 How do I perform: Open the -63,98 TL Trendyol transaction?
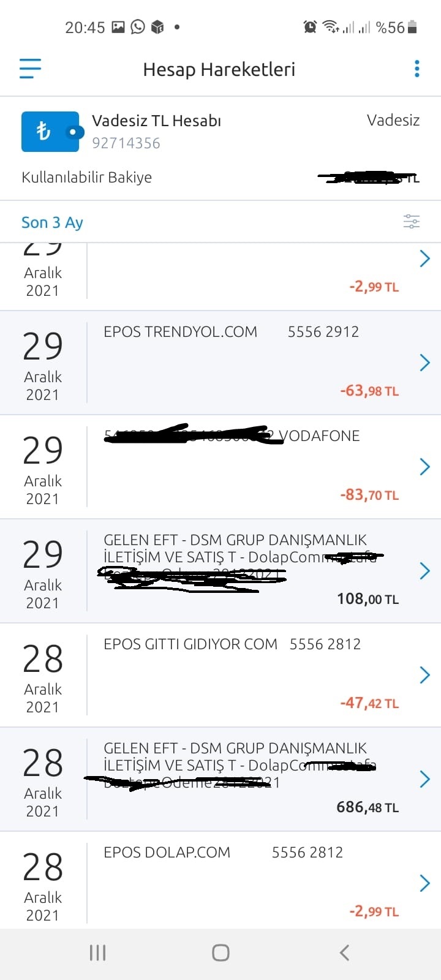coord(221,363)
